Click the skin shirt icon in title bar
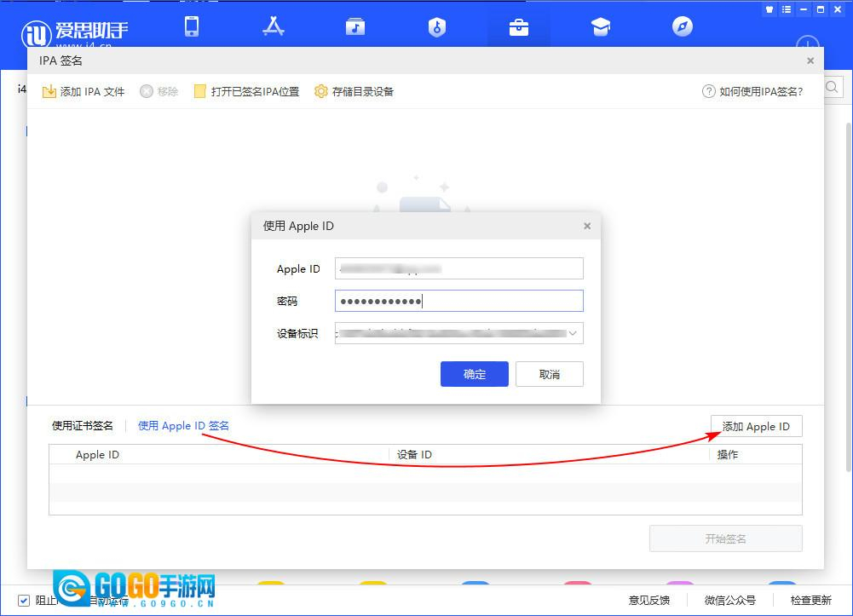 pos(769,9)
